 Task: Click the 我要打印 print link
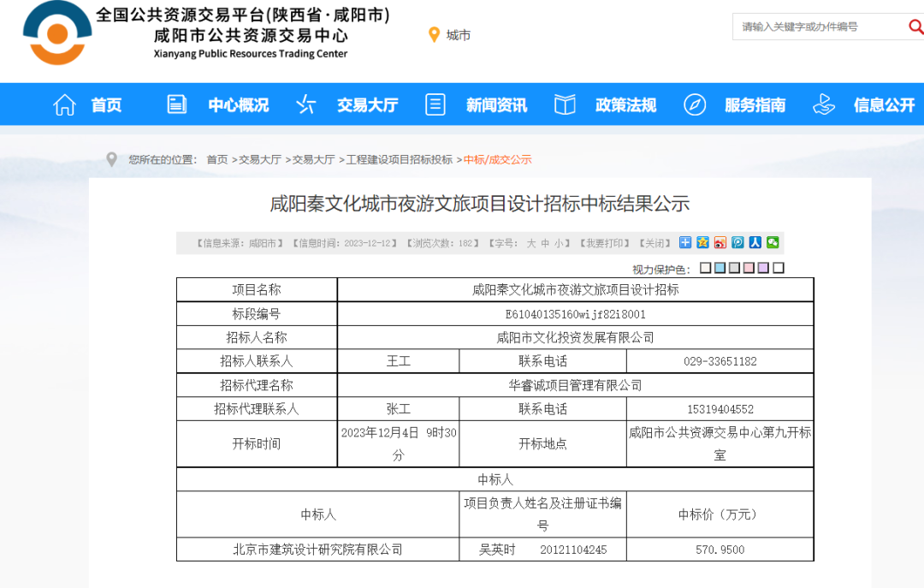tap(604, 243)
